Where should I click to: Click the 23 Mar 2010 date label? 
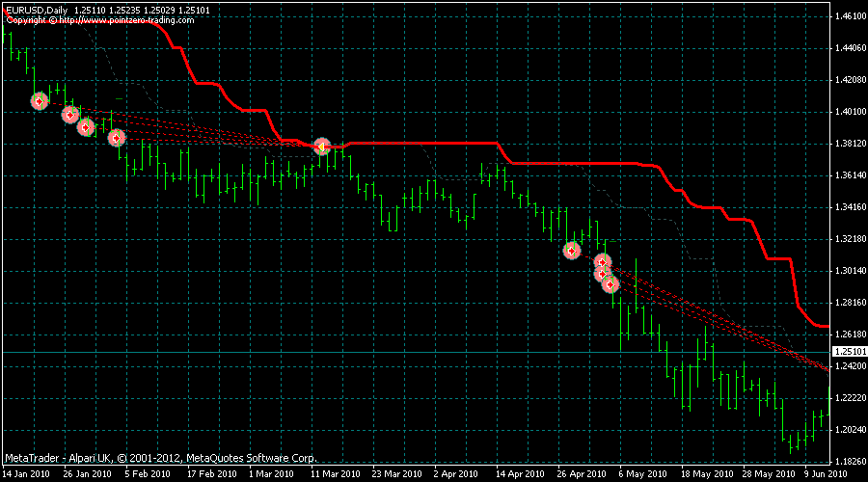tap(397, 474)
